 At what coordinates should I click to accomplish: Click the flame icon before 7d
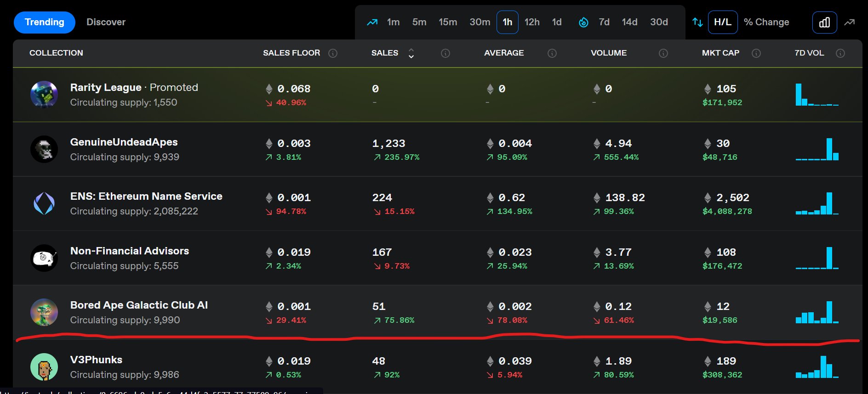[583, 22]
